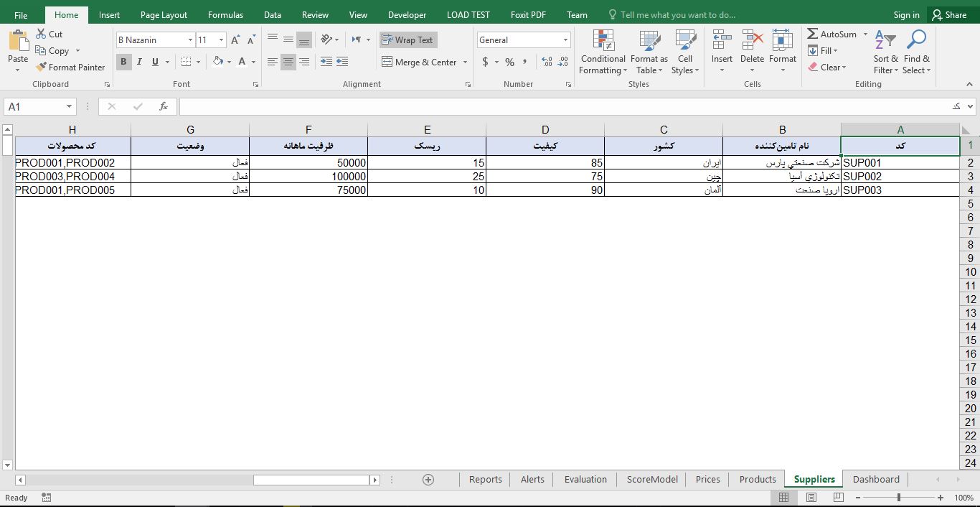Open the General number format dropdown
980x507 pixels.
pos(565,40)
